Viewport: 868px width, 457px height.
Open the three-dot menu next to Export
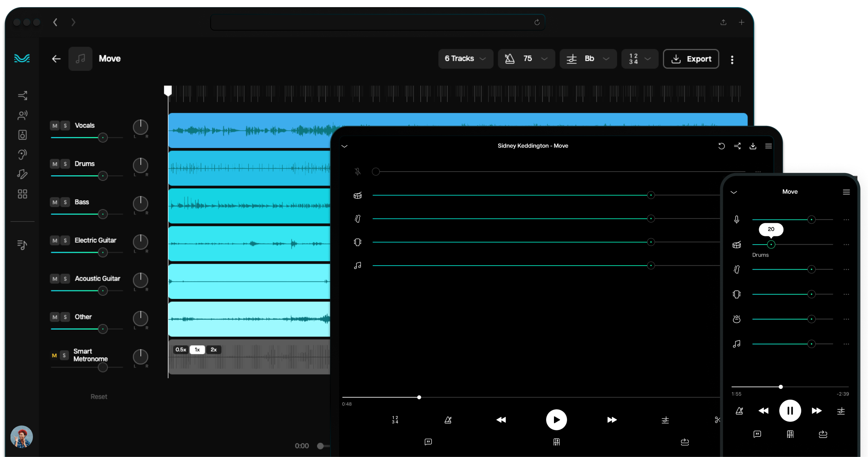(732, 59)
